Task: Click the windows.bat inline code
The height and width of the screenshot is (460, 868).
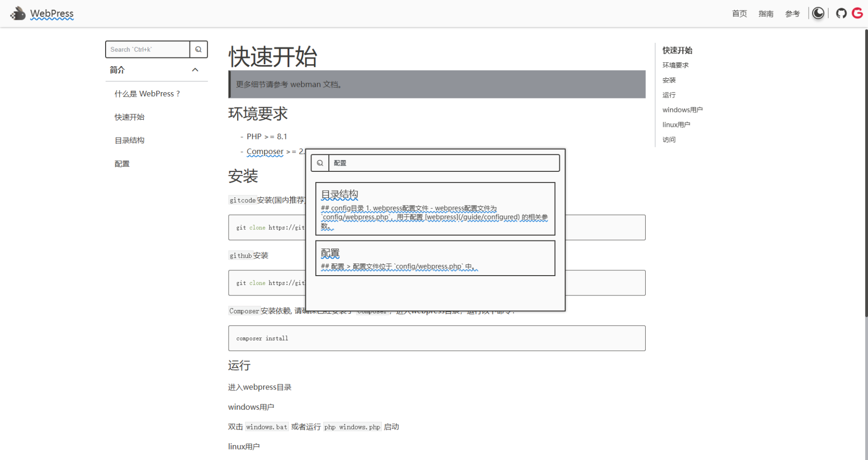Action: click(267, 427)
